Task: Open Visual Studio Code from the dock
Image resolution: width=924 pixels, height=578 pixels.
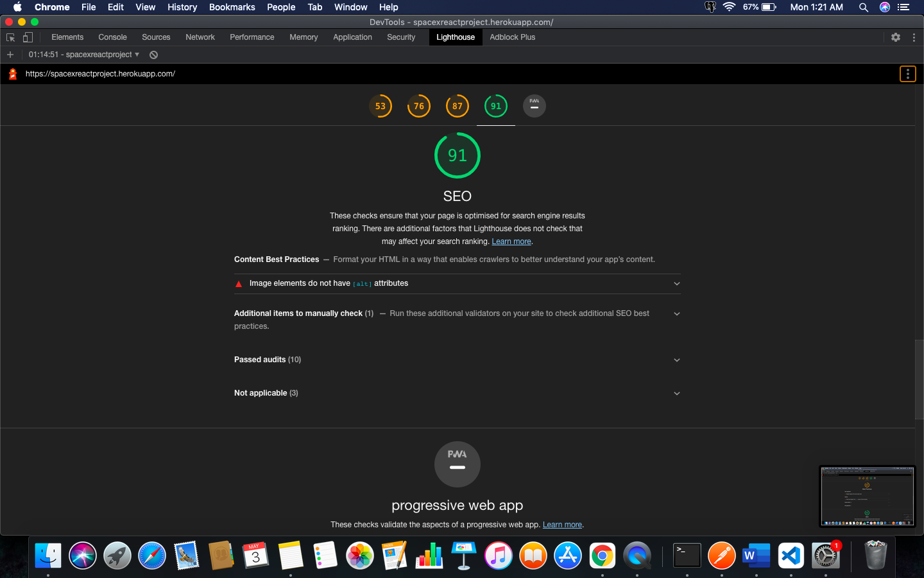Action: point(791,556)
